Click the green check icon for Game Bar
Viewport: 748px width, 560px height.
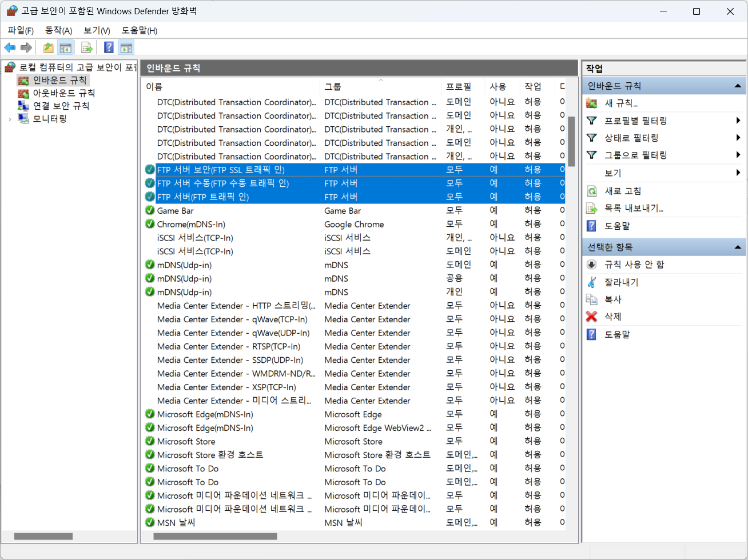(x=150, y=210)
